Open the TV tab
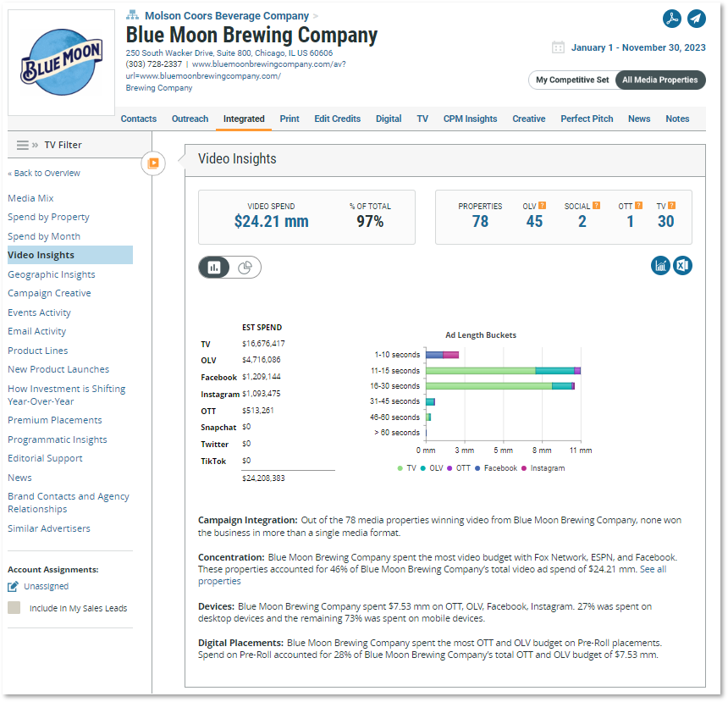Viewport: 728px width, 702px height. click(x=422, y=119)
